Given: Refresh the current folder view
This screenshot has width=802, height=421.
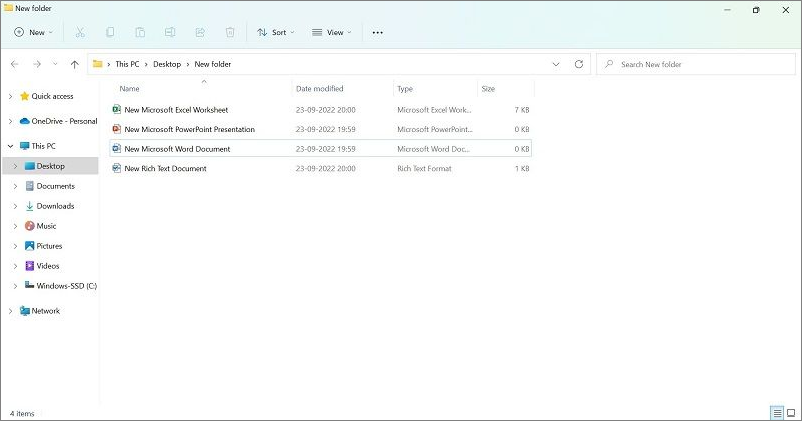Looking at the screenshot, I should point(579,64).
